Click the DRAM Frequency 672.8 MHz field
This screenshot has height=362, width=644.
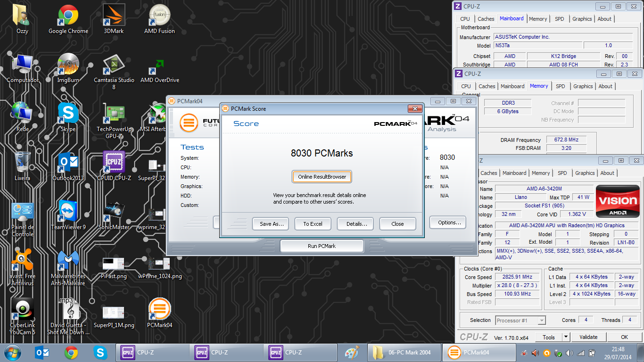566,140
